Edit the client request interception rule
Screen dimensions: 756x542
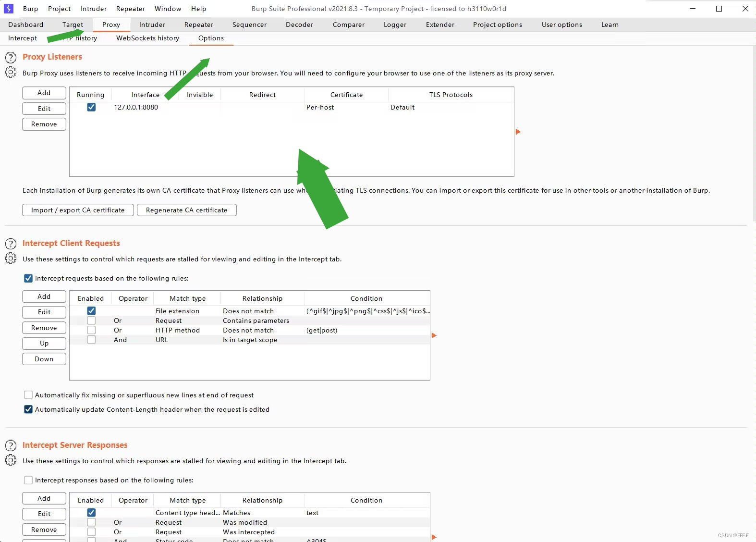pyautogui.click(x=44, y=312)
